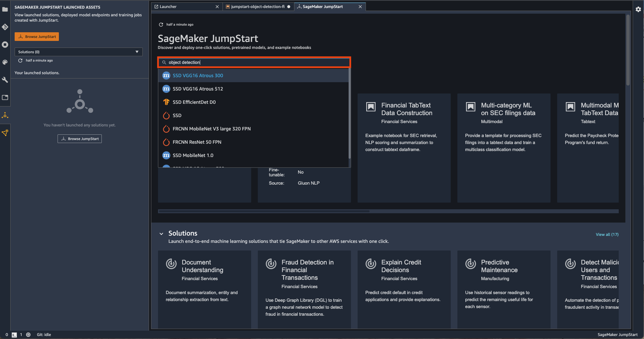The image size is (644, 339).
Task: Refresh the launched solutions list icon
Action: point(20,61)
